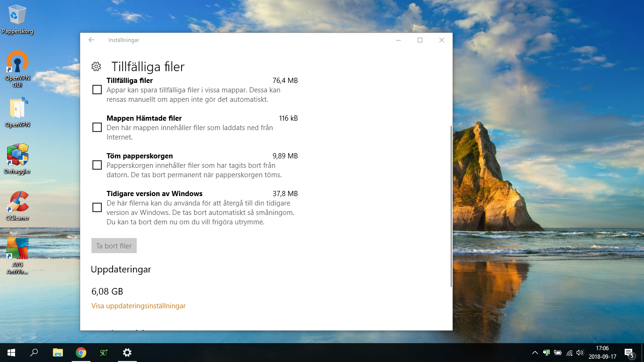The height and width of the screenshot is (362, 644).
Task: Open the SRT app on the taskbar
Action: 103,352
